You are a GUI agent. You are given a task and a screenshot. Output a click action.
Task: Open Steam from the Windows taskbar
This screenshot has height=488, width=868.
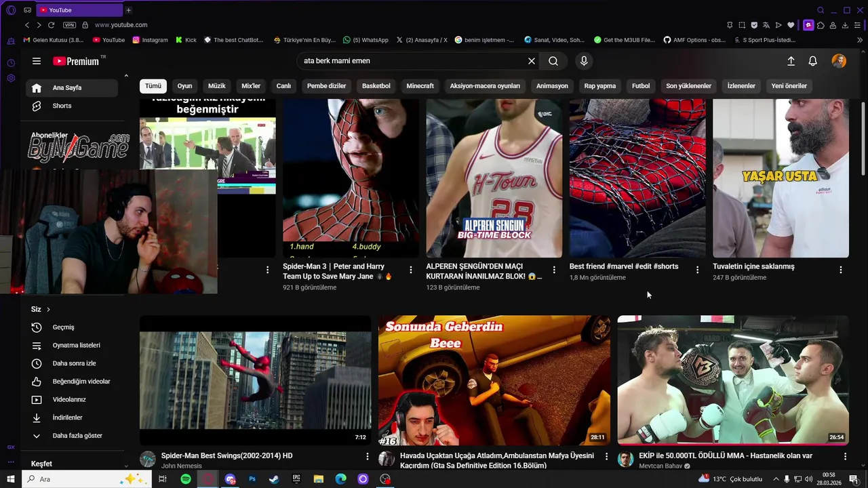tap(274, 479)
